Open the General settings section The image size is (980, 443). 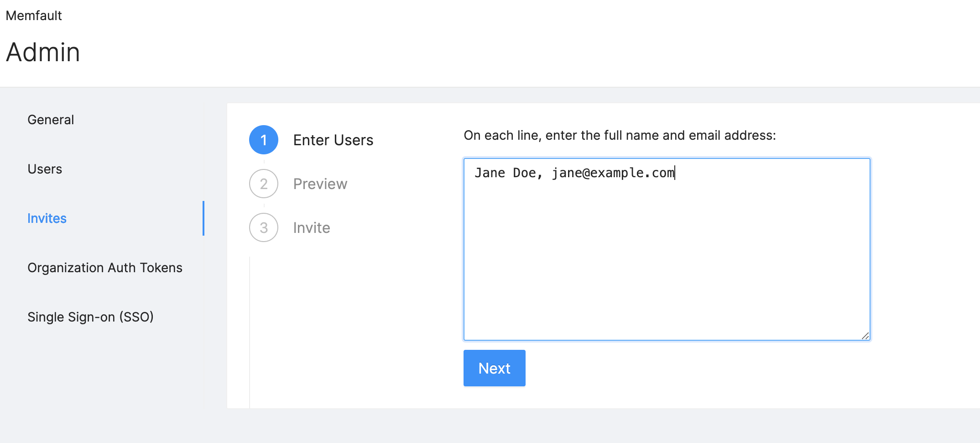tap(50, 120)
